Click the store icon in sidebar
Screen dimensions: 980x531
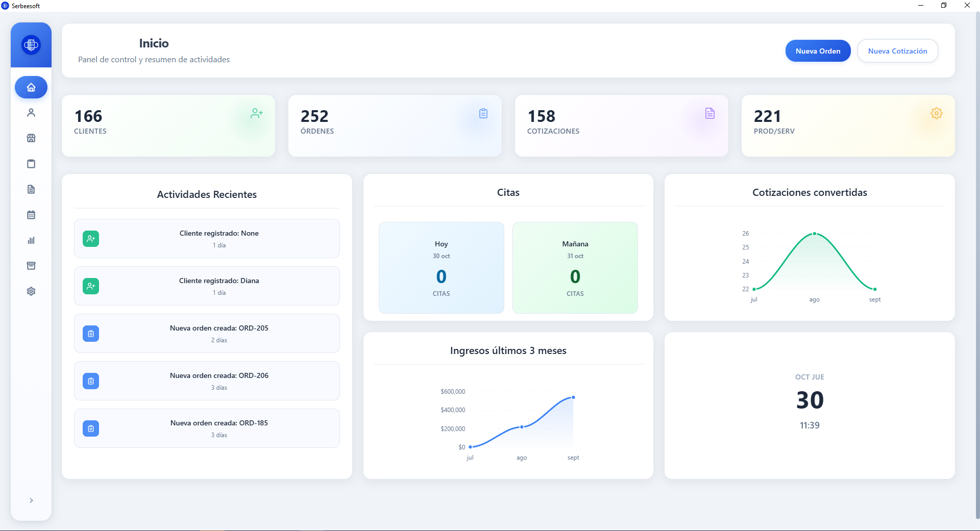point(31,138)
